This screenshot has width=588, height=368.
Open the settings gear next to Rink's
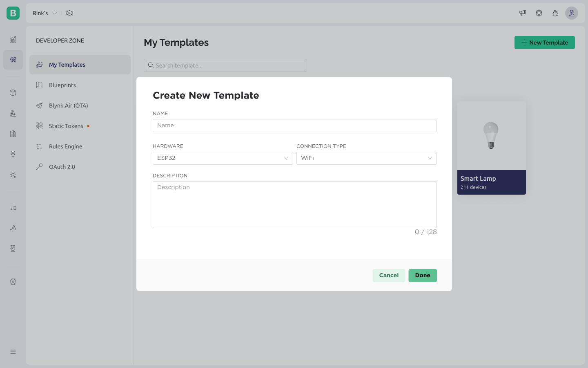pos(69,13)
